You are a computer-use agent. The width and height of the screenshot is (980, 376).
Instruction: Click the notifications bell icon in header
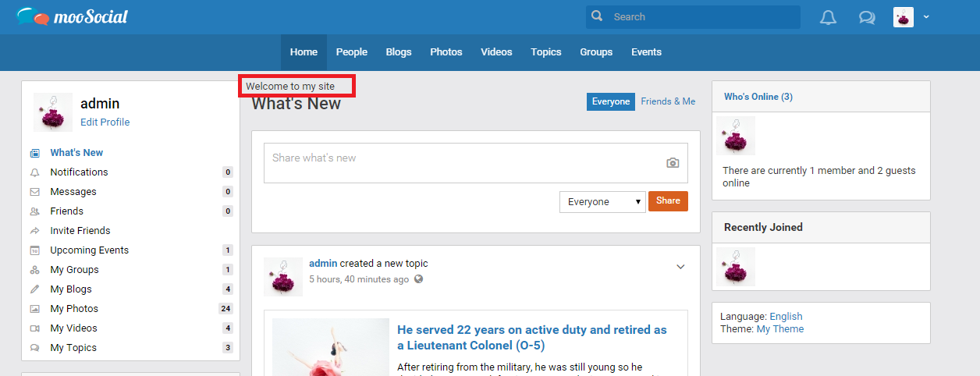(828, 17)
